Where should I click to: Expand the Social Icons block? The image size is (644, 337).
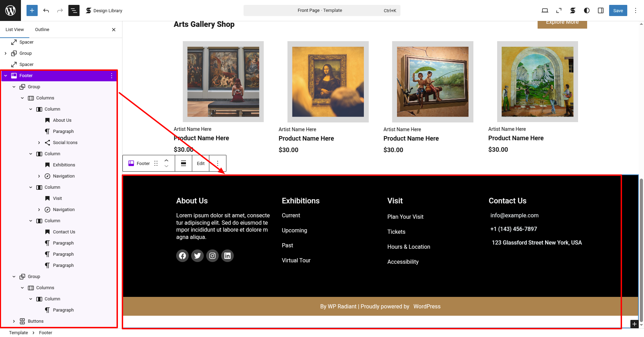pyautogui.click(x=39, y=143)
